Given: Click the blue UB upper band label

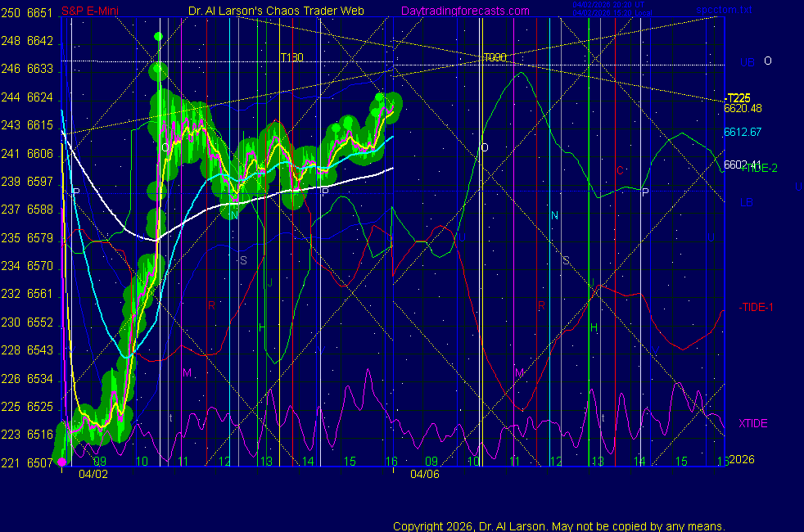Looking at the screenshot, I should click(747, 62).
